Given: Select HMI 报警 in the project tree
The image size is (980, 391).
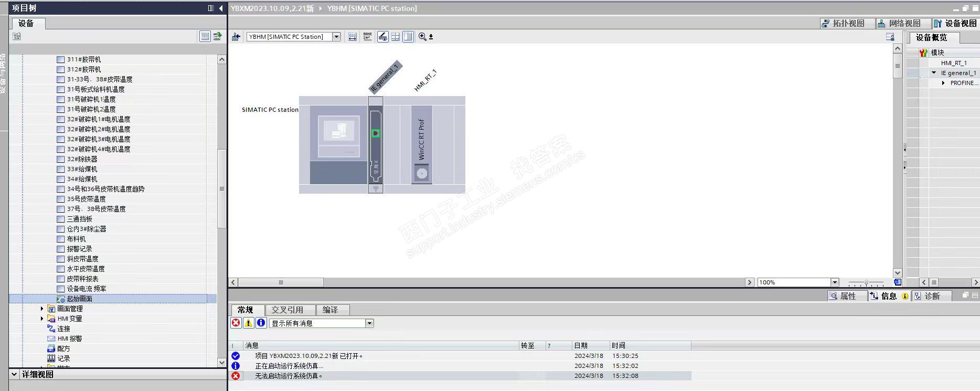Looking at the screenshot, I should point(70,339).
